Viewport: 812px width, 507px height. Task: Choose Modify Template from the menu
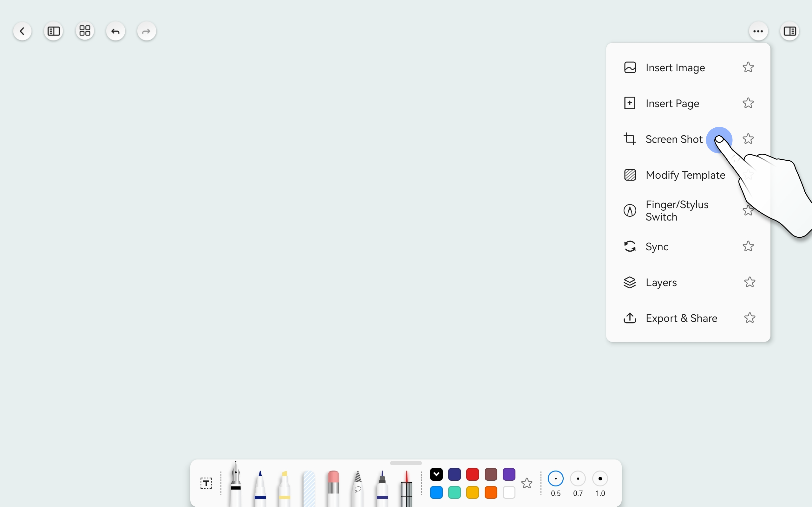click(x=685, y=175)
